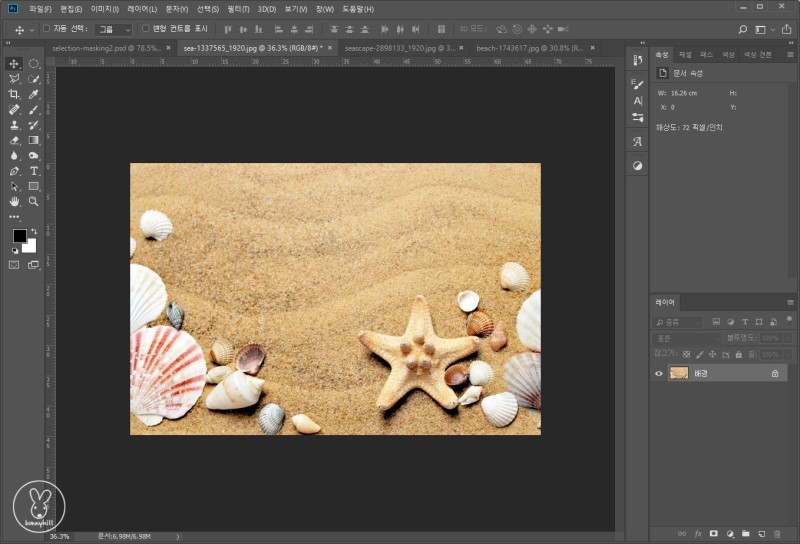800x544 pixels.
Task: Select the Gradient tool
Action: click(34, 140)
